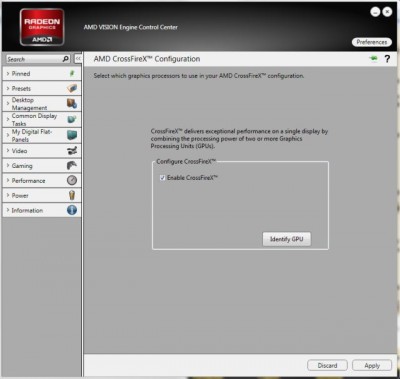The width and height of the screenshot is (400, 379).
Task: Close the Control Center window
Action: (x=387, y=12)
